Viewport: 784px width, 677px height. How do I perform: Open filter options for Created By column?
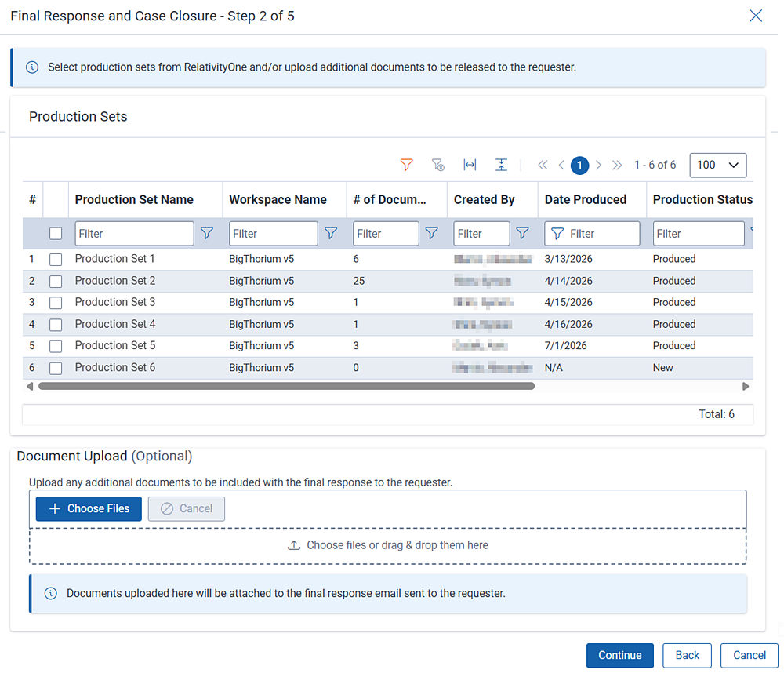522,233
